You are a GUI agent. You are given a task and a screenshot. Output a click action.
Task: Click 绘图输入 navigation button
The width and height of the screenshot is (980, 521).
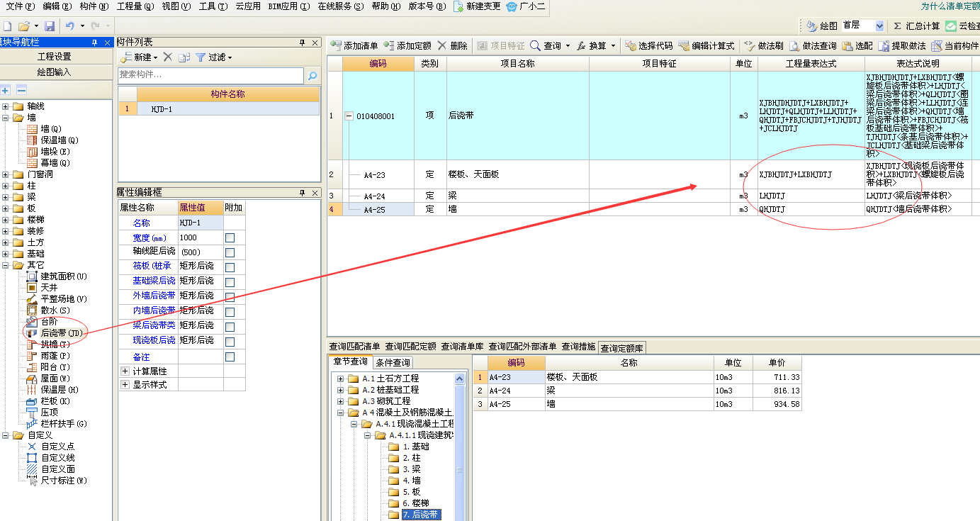pyautogui.click(x=55, y=72)
